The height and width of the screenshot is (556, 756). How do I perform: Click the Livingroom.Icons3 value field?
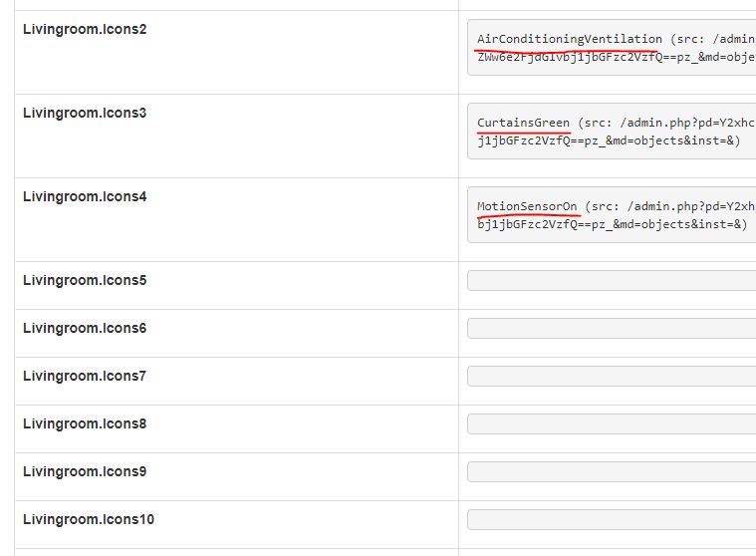coord(612,132)
